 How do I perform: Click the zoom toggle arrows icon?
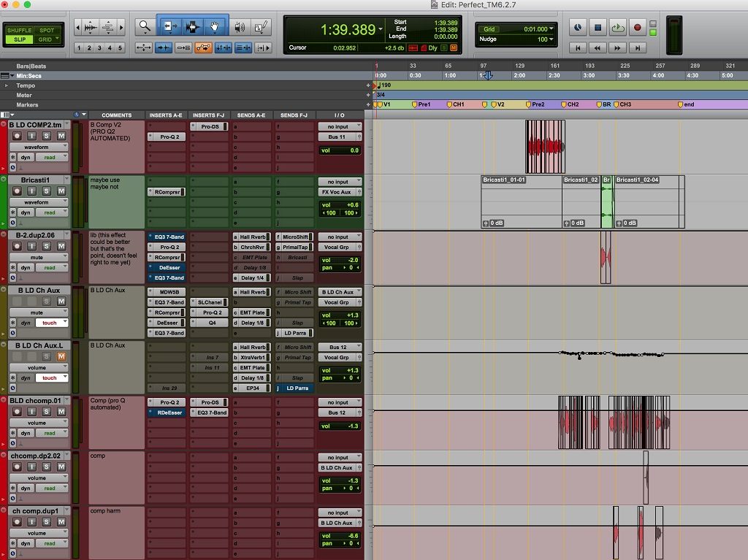click(144, 47)
